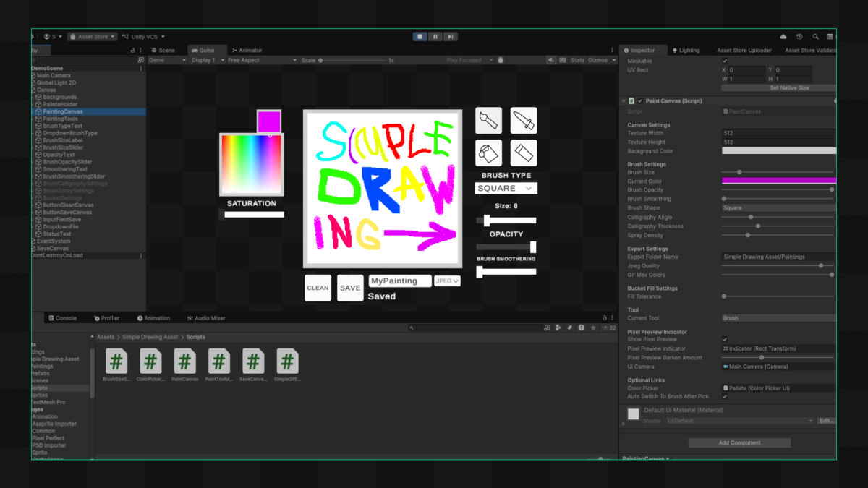Open cloud services from the cloud icon
Image resolution: width=868 pixels, height=488 pixels.
(783, 36)
